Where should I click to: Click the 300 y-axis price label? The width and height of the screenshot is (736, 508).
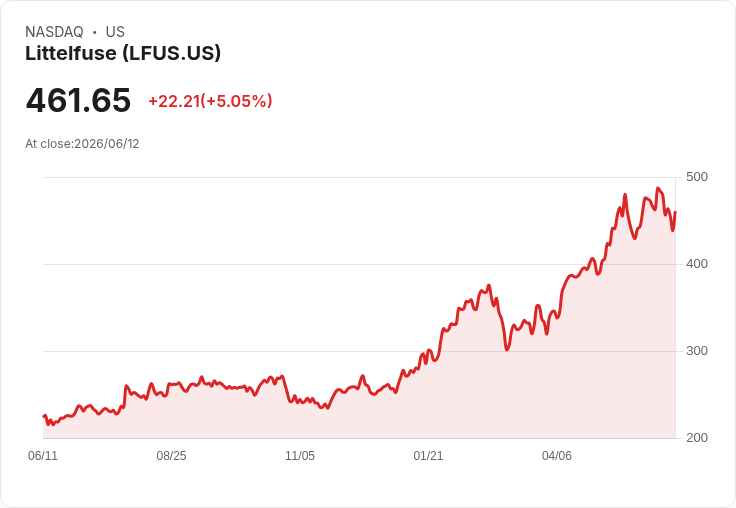click(x=697, y=351)
